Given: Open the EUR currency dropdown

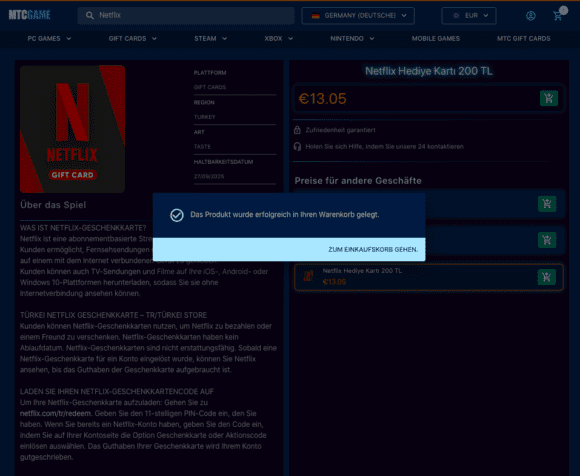Looking at the screenshot, I should pyautogui.click(x=469, y=16).
